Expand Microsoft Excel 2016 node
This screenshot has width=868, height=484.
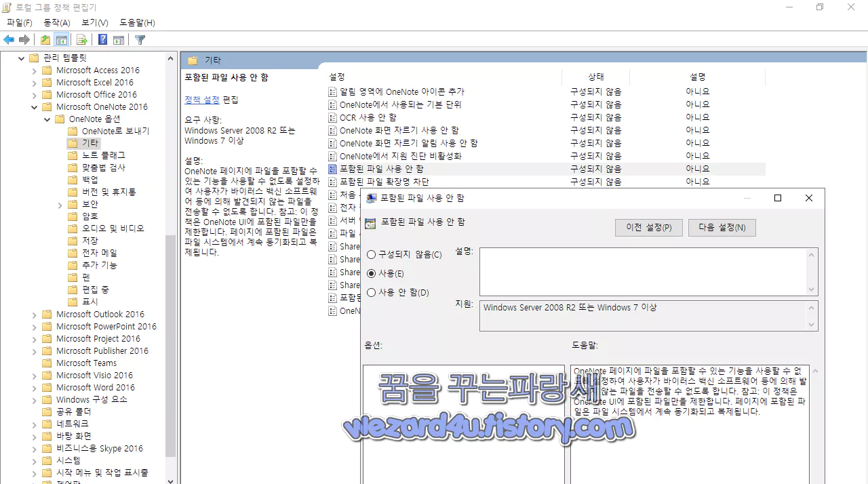[x=35, y=83]
